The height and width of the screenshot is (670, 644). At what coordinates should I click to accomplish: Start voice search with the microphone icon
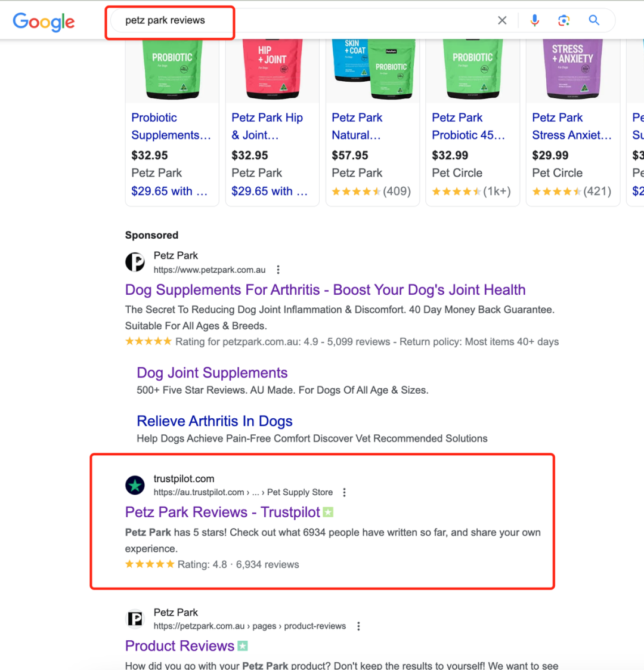click(534, 20)
